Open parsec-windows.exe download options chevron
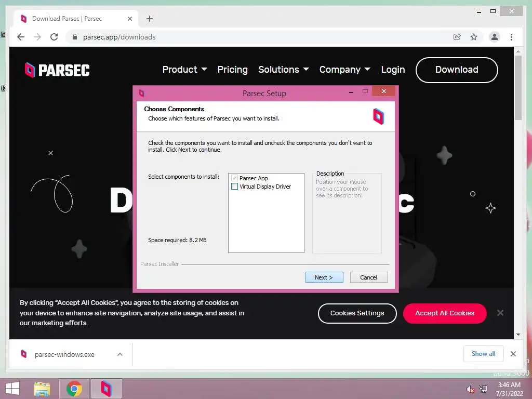 click(x=120, y=354)
